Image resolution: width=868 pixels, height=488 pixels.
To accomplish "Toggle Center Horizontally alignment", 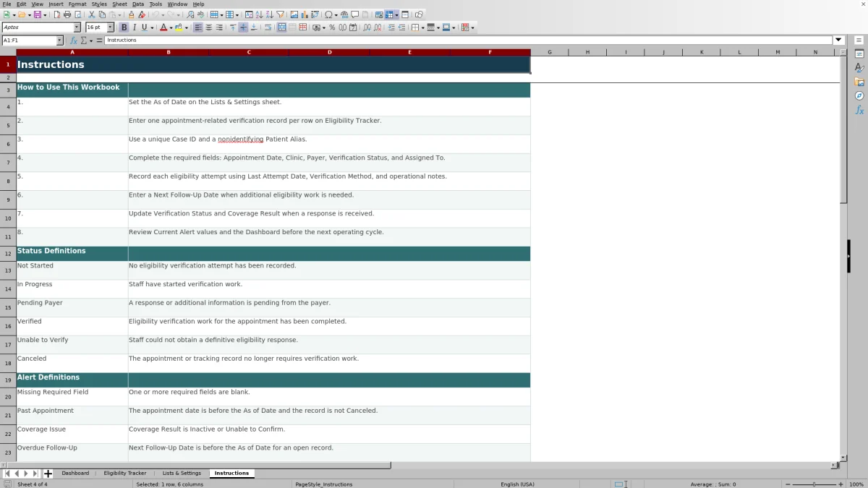I will pyautogui.click(x=209, y=27).
